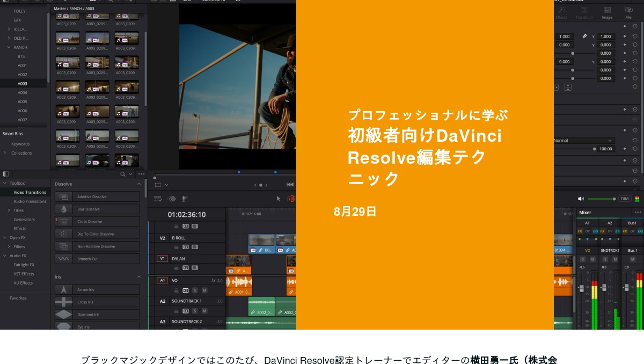644x364 pixels.
Task: Lock the DYLAN video track
Action: (176, 267)
